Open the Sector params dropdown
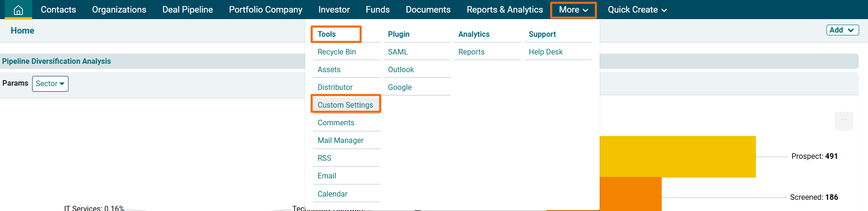Viewport: 868px width, 211px height. [x=50, y=84]
